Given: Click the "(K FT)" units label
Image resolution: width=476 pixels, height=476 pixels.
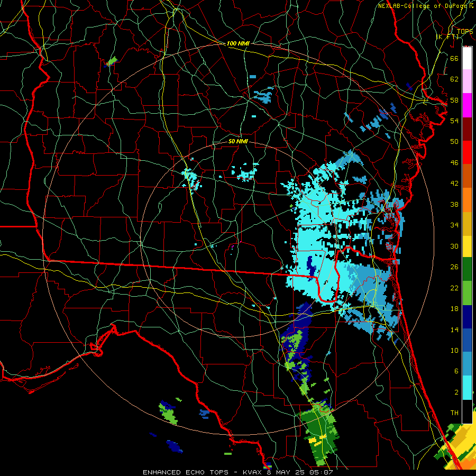Looking at the screenshot, I should coord(447,36).
